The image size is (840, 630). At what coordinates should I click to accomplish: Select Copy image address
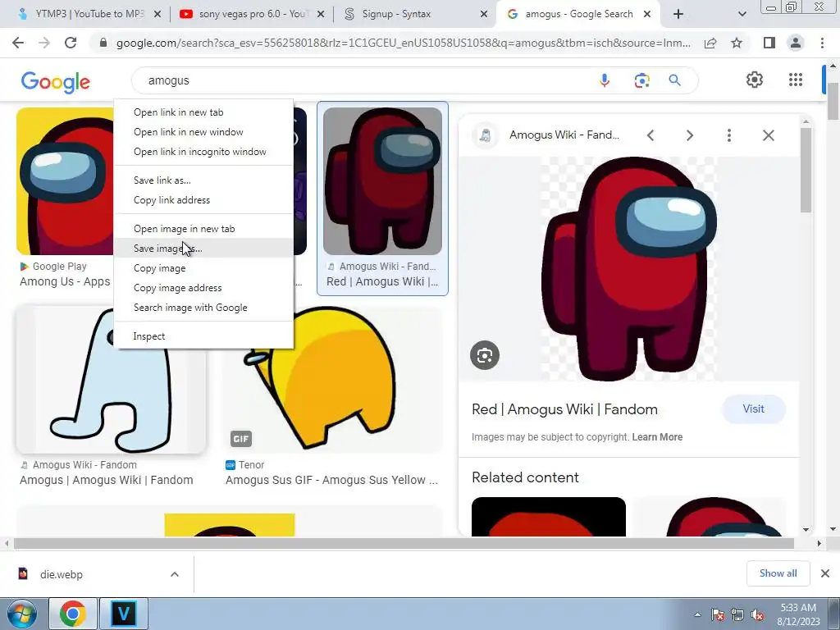(203, 288)
